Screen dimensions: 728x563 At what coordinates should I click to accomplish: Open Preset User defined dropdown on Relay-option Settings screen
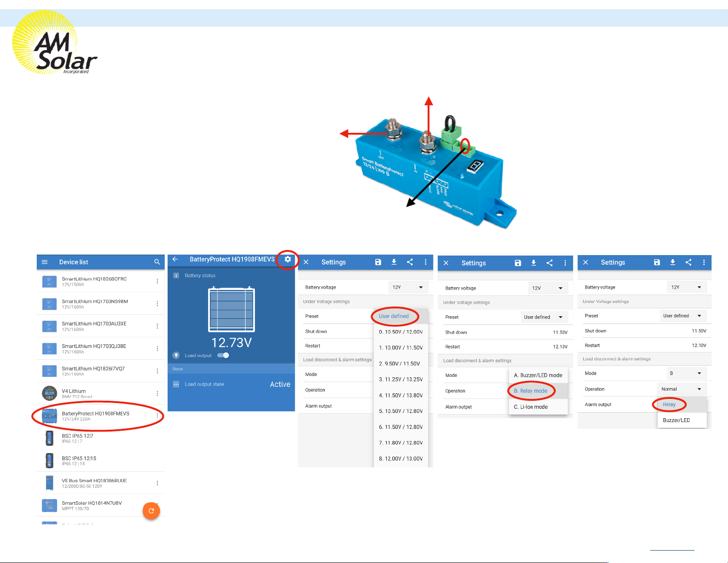pos(683,316)
